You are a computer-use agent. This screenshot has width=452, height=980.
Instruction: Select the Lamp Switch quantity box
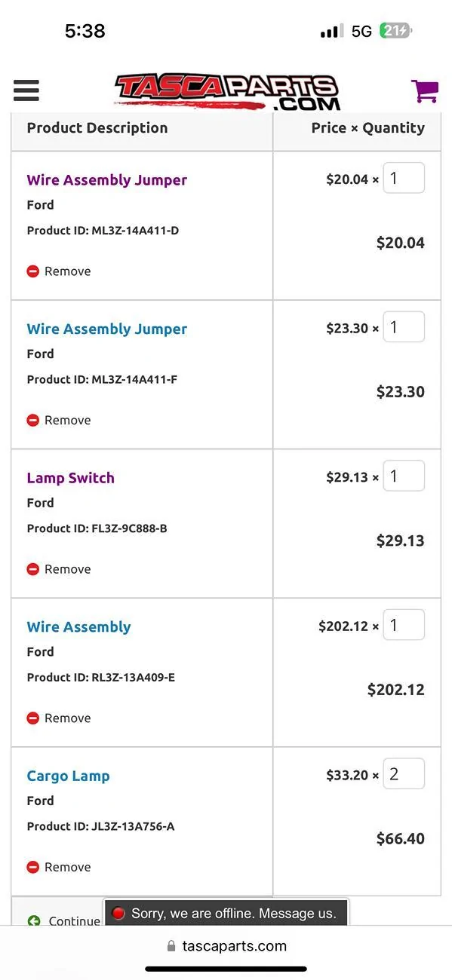pos(404,475)
